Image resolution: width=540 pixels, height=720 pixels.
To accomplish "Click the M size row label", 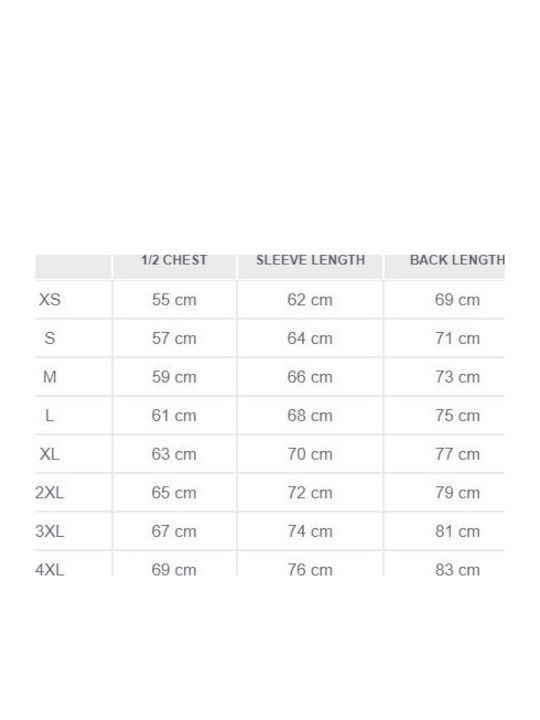I will pyautogui.click(x=50, y=377).
